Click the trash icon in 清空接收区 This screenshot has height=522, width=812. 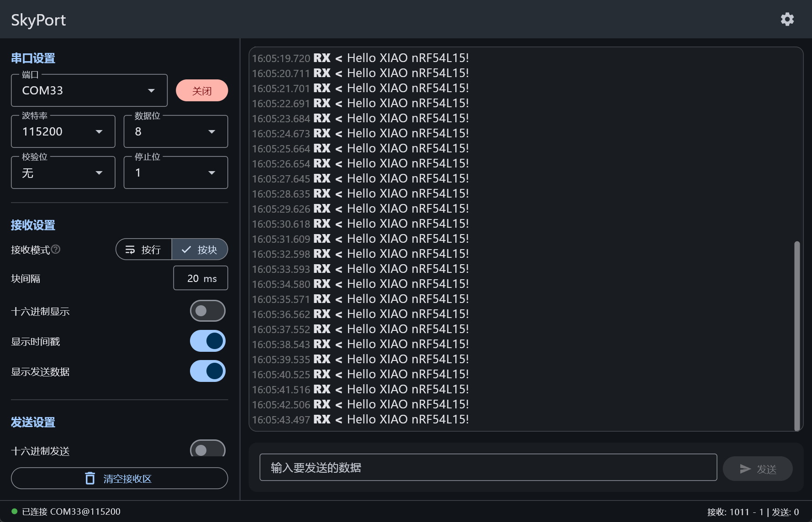coord(90,478)
